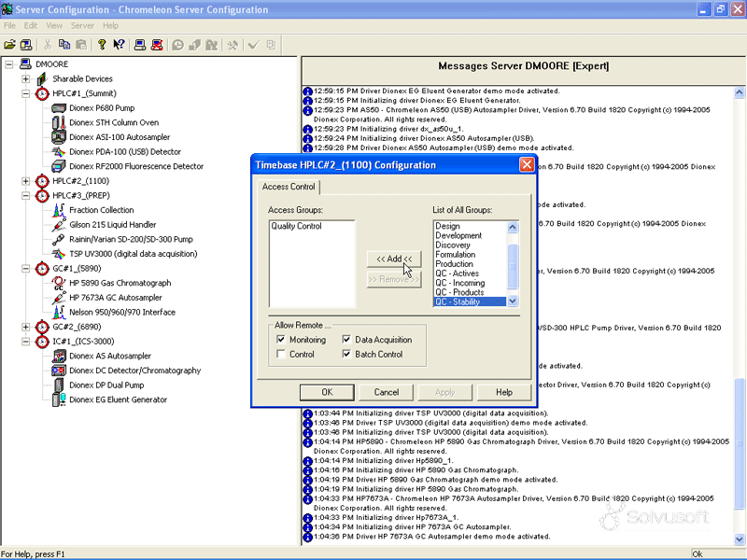
Task: Click the Dionex STH Column Oven icon
Action: pos(59,122)
